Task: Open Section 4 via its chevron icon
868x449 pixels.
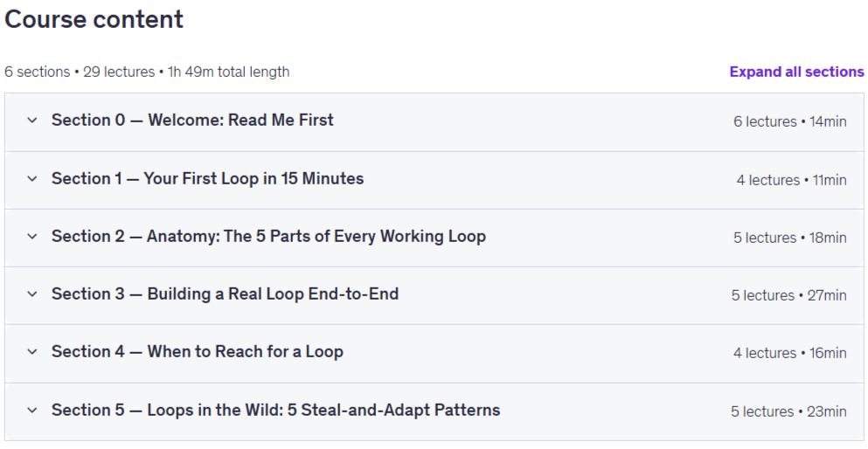Action: tap(32, 352)
